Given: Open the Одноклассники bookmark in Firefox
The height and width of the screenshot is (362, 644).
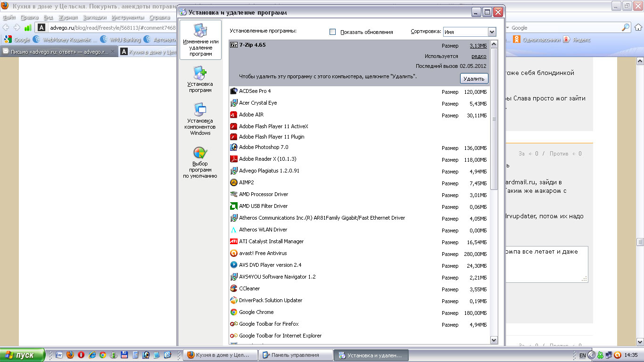Looking at the screenshot, I should click(x=537, y=40).
